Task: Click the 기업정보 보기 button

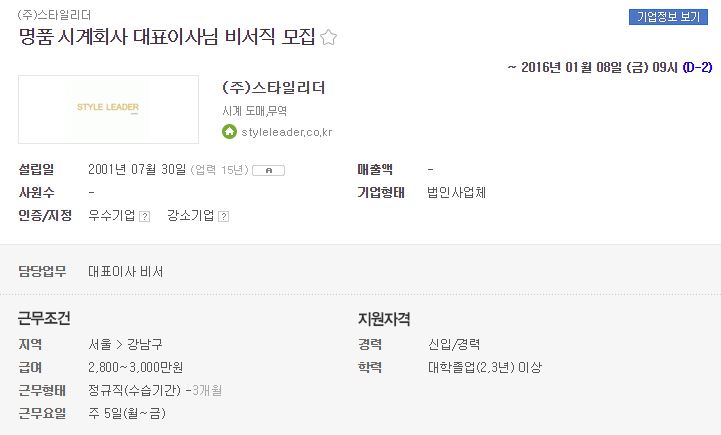Action: tap(668, 17)
